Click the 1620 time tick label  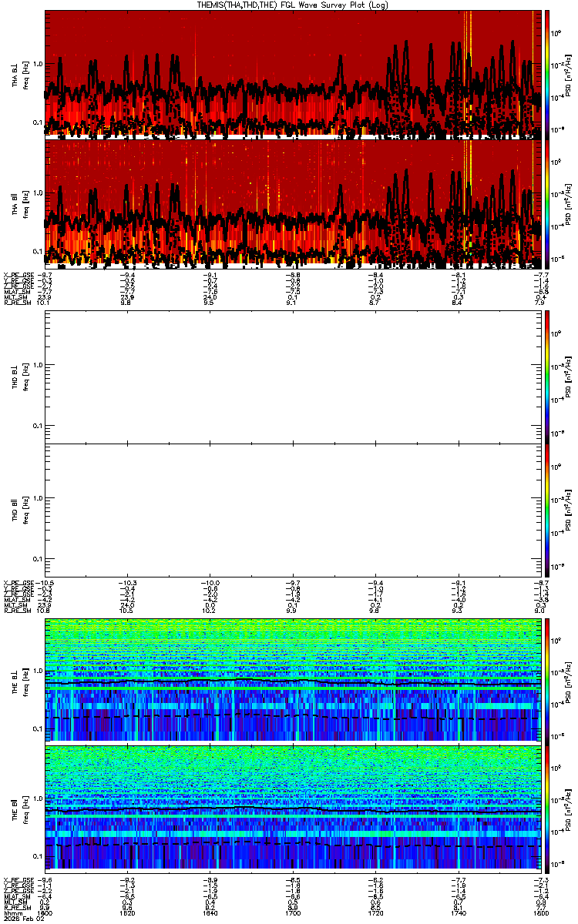(128, 913)
